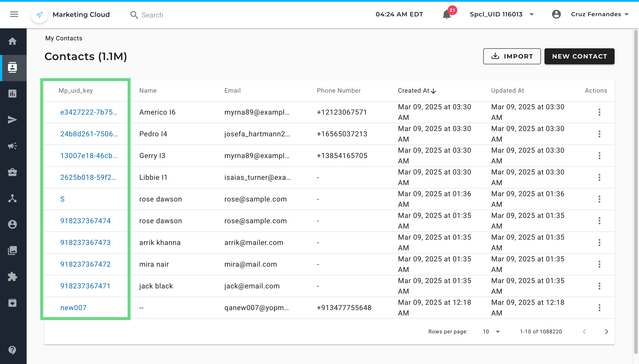639x364 pixels.
Task: Open the journey flow sidebar icon
Action: pos(12,198)
